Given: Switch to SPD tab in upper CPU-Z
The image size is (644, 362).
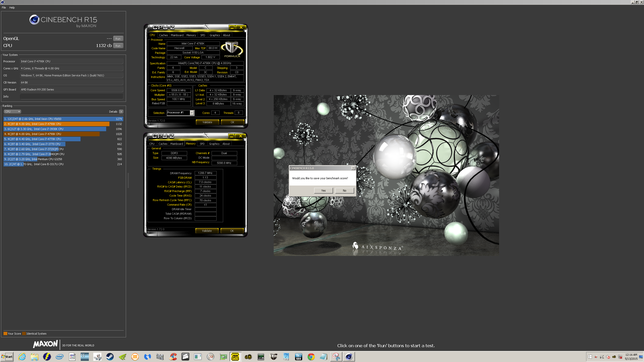Looking at the screenshot, I should point(203,35).
